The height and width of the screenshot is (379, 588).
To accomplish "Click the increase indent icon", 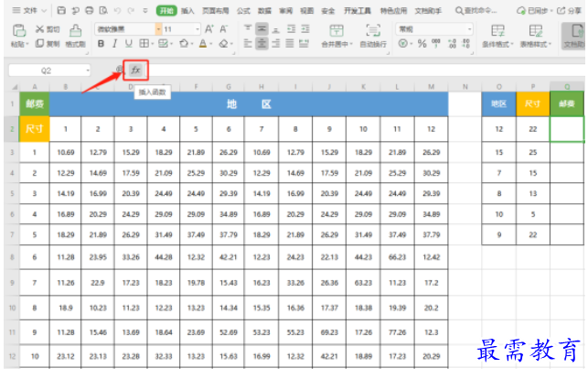I will (x=305, y=29).
